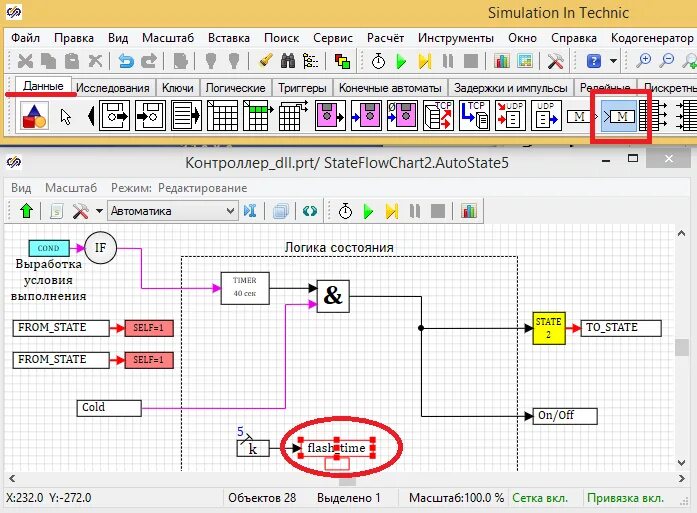Expand the arrow beside subwindow tools icon
The image size is (697, 513).
99,211
